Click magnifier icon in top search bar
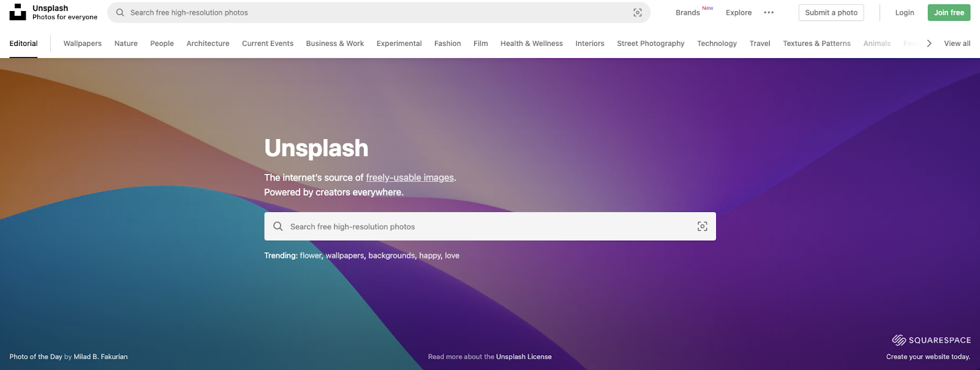This screenshot has width=980, height=370. (x=120, y=12)
